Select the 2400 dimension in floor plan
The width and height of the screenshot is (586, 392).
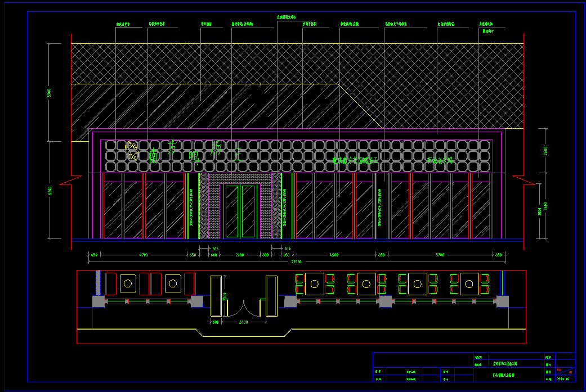tap(243, 322)
